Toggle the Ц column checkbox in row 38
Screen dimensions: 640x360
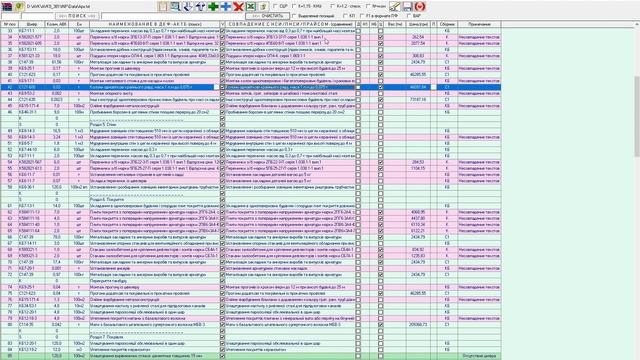381,62
